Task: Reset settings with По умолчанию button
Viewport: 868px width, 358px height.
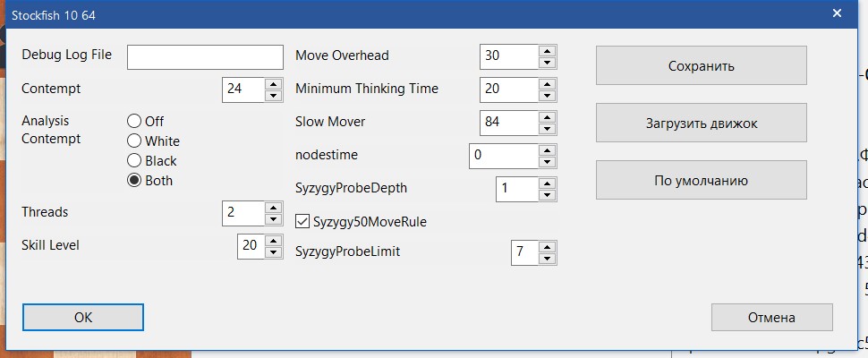Action: click(701, 181)
